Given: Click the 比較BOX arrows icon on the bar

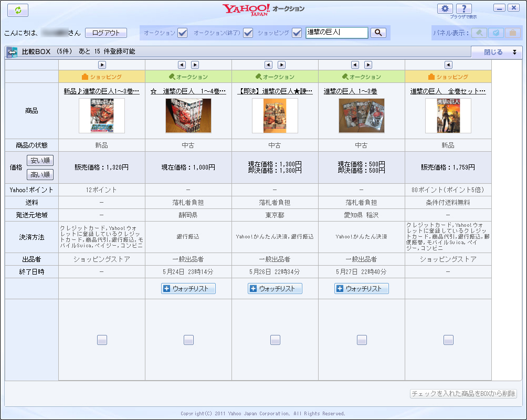Looking at the screenshot, I should [12, 51].
